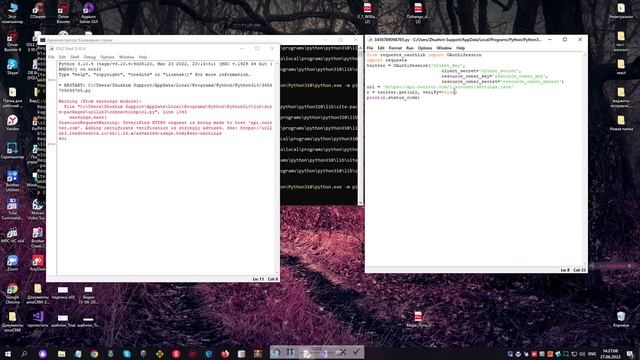Click the Windows Start button
Viewport: 640px width, 360px height.
pyautogui.click(x=8, y=353)
